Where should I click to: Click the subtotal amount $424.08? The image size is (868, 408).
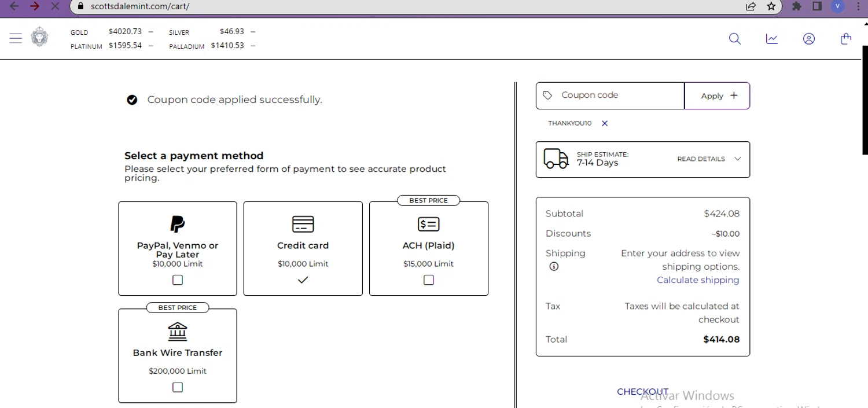pyautogui.click(x=722, y=214)
